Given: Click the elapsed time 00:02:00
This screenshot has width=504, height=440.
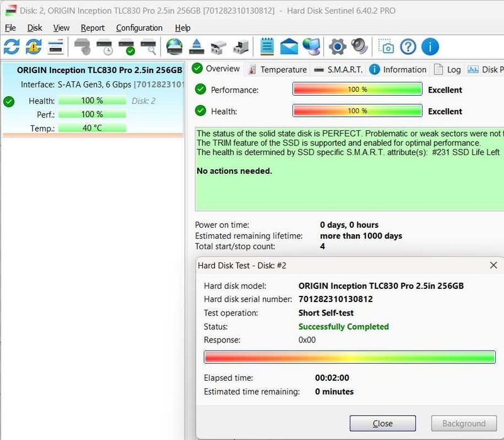Looking at the screenshot, I should point(332,378).
